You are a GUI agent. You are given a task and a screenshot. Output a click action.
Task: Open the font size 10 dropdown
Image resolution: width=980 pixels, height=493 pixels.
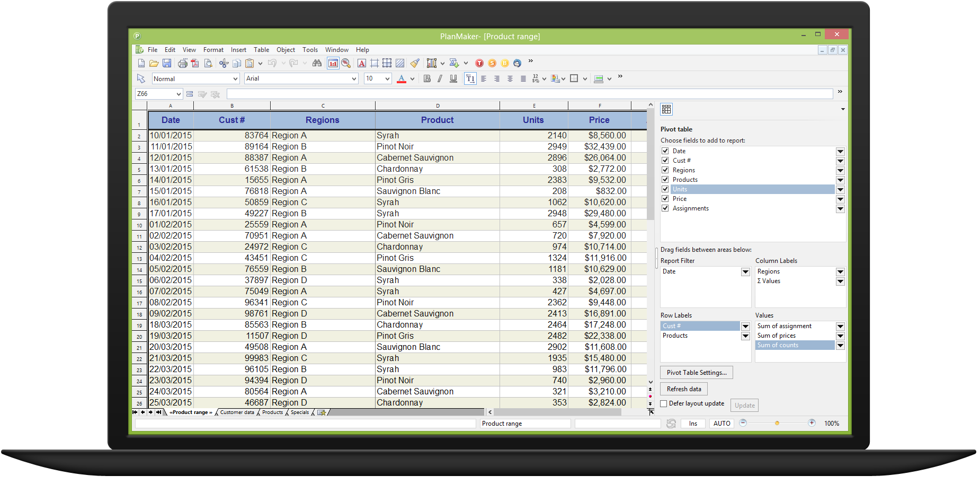(x=387, y=78)
